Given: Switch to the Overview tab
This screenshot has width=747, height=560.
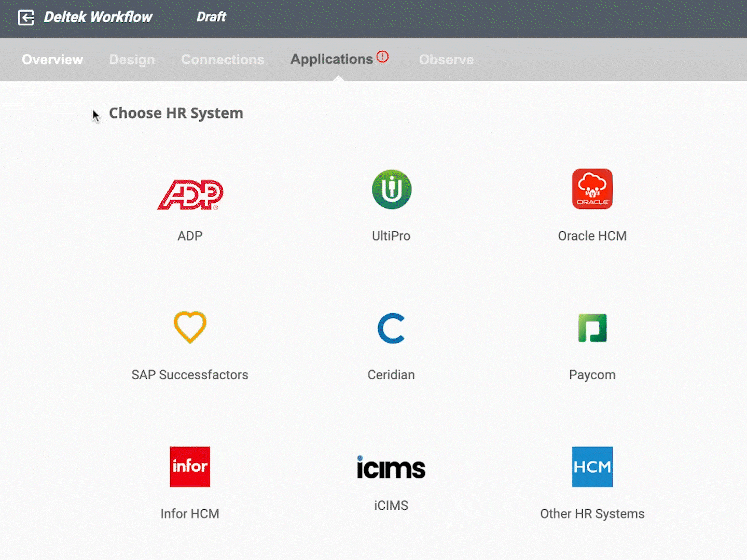Looking at the screenshot, I should pos(52,60).
